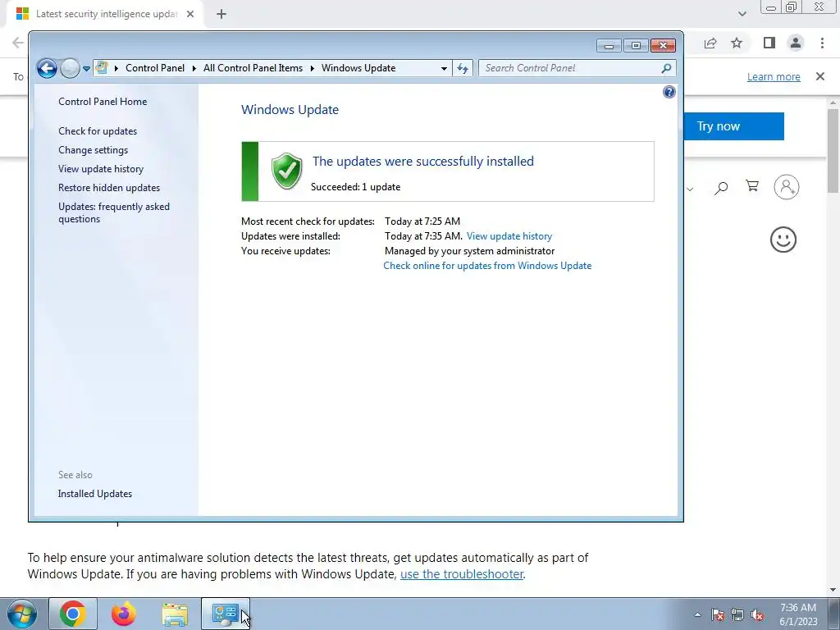This screenshot has height=630, width=840.
Task: Refresh the Windows Update page
Action: click(x=463, y=68)
